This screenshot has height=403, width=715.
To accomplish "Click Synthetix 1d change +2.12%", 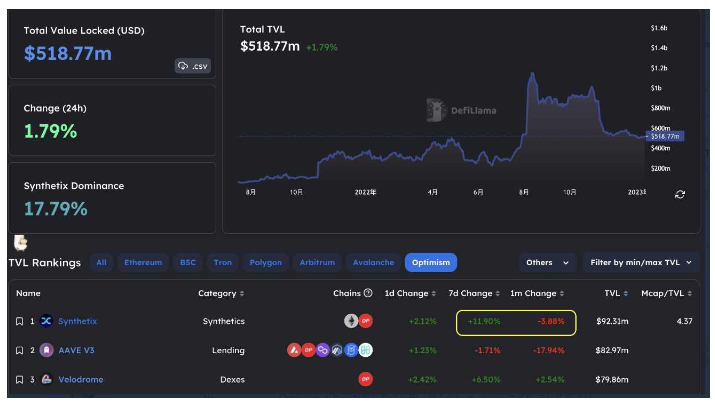I will 422,321.
